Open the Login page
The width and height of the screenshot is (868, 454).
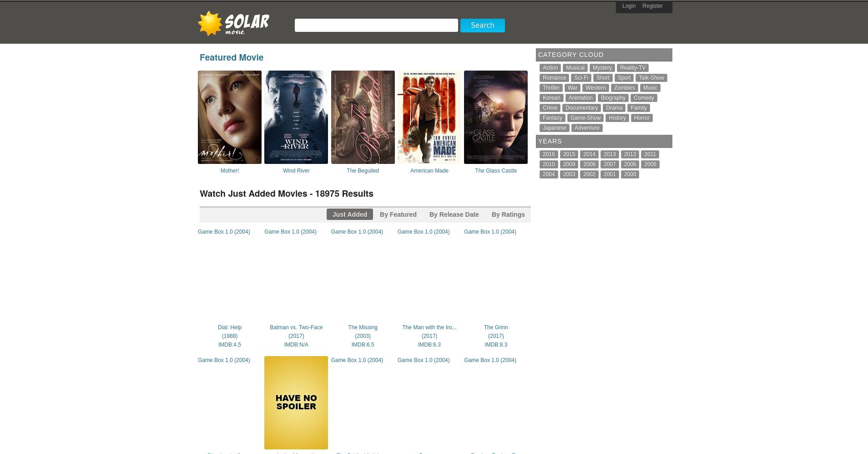click(x=629, y=6)
